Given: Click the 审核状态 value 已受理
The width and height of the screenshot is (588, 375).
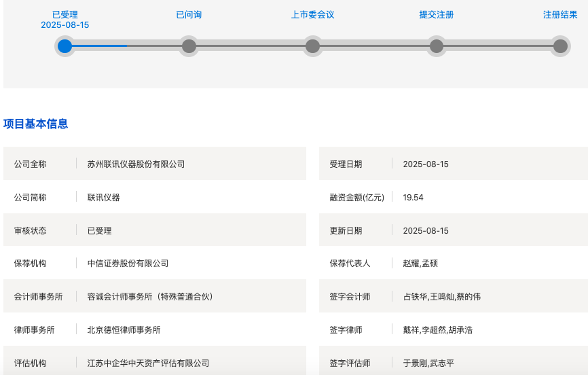Looking at the screenshot, I should point(99,230).
